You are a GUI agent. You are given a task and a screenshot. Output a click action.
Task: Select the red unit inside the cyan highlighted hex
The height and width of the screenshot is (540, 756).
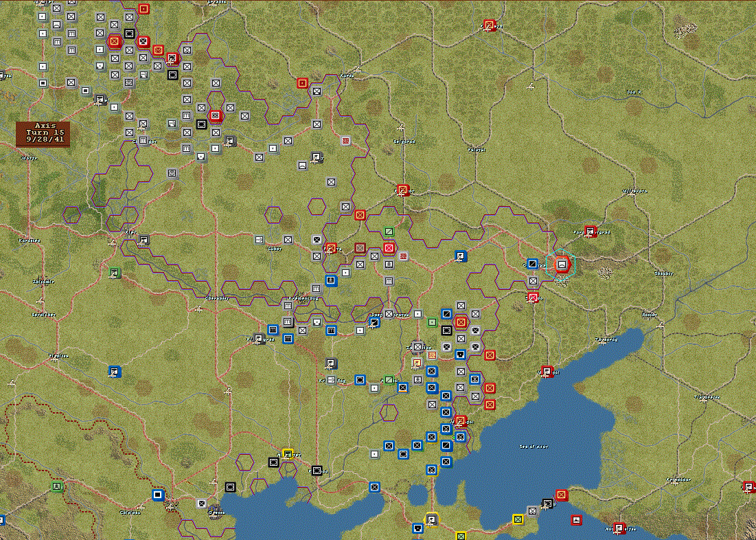[562, 265]
